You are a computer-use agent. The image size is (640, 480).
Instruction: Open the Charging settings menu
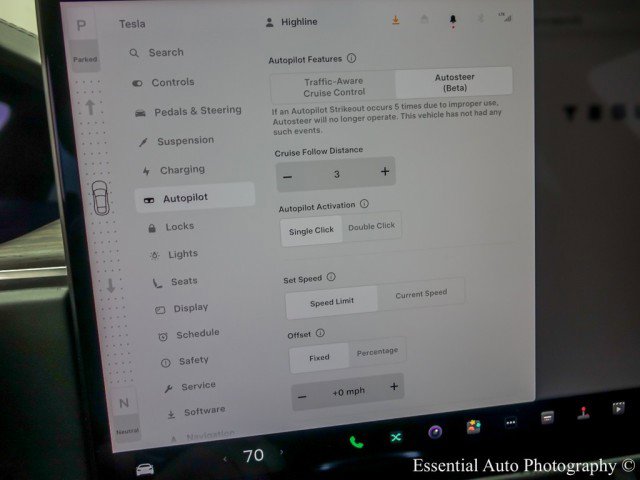tap(181, 170)
